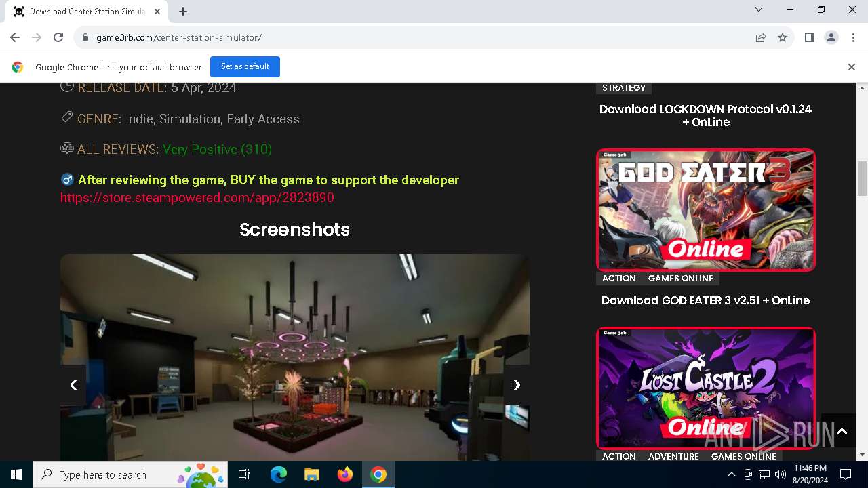
Task: Click the game screenshot image
Action: pyautogui.click(x=295, y=357)
